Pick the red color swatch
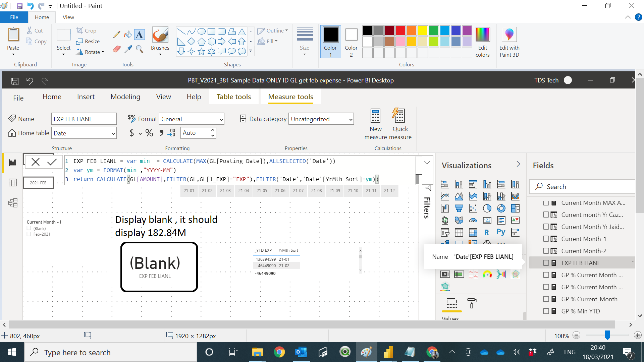644x362 pixels. click(x=400, y=31)
